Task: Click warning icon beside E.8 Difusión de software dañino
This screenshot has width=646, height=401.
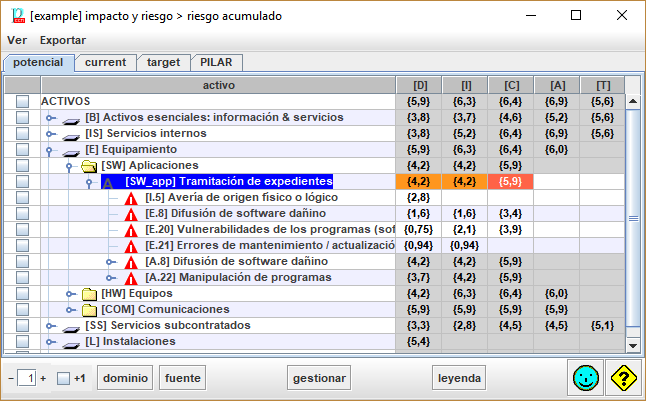Action: point(131,214)
